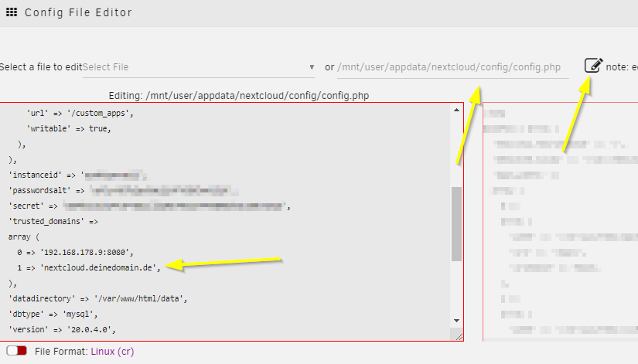This screenshot has width=638, height=364.
Task: Click the grid apps icon beside Config File Editor
Action: [12, 12]
